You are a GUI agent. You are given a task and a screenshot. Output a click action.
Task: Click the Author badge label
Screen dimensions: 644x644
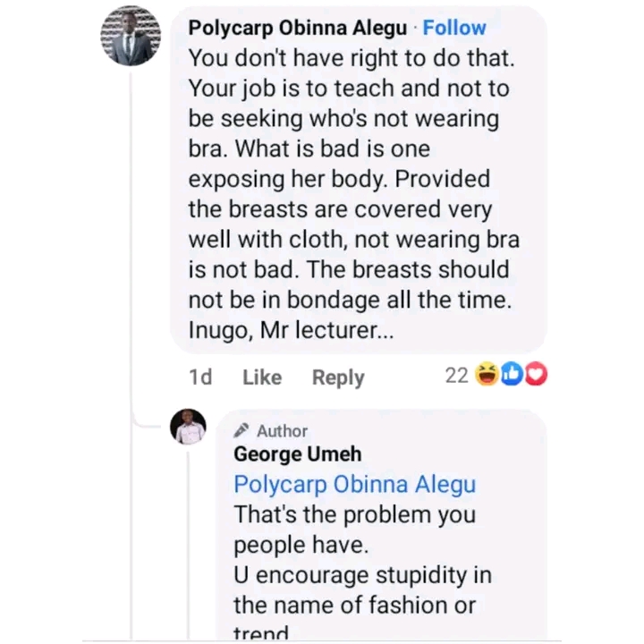tap(282, 431)
